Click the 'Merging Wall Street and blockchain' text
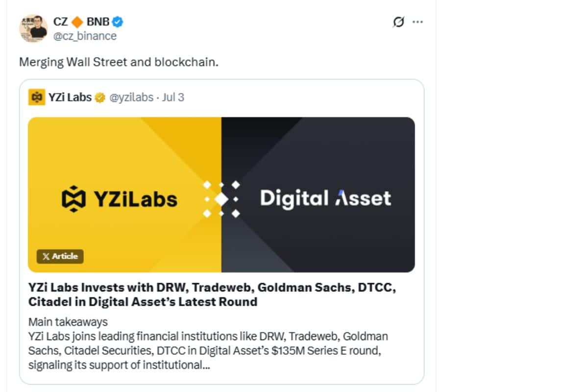 119,63
